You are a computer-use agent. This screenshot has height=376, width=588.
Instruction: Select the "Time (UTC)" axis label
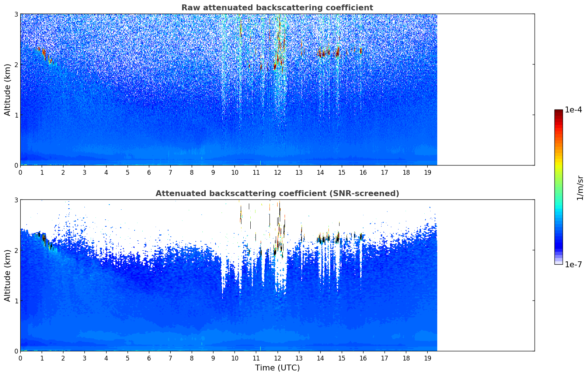tap(277, 368)
